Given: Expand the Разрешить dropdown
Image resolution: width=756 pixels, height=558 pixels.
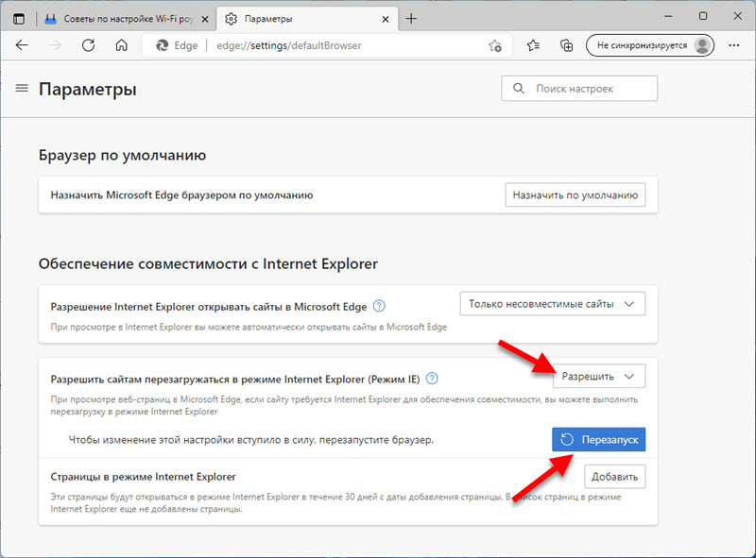Looking at the screenshot, I should click(x=598, y=376).
